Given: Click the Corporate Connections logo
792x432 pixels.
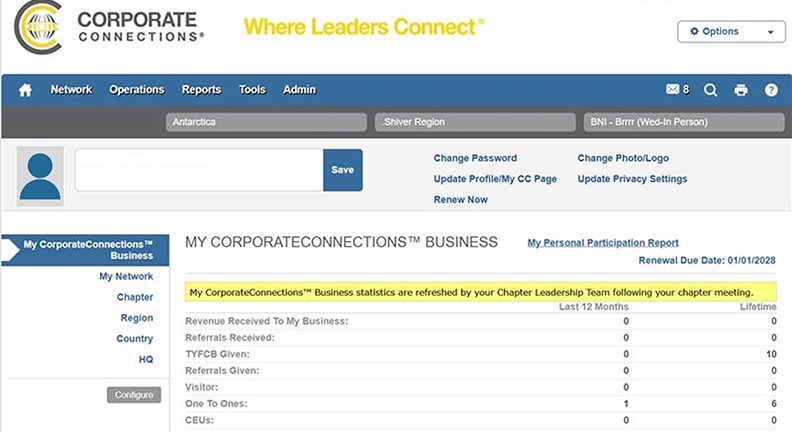Looking at the screenshot, I should pos(109,27).
